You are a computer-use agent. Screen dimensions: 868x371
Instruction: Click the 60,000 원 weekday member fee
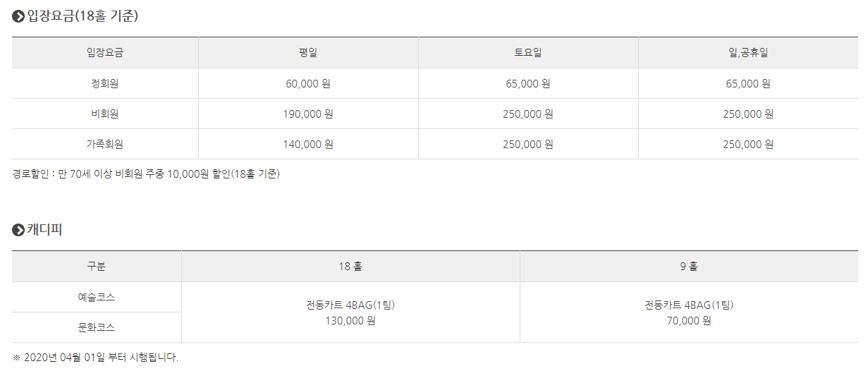point(308,83)
